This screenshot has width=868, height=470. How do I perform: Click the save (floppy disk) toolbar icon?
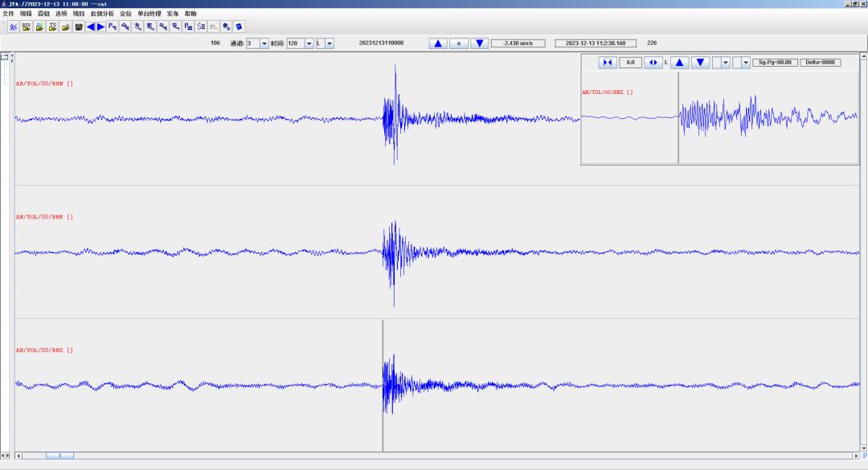tap(79, 27)
